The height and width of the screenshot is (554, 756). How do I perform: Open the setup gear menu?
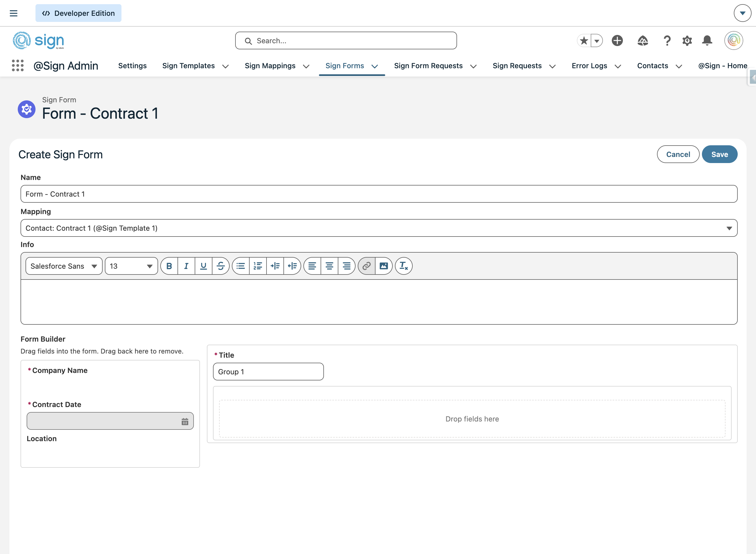[x=687, y=40]
